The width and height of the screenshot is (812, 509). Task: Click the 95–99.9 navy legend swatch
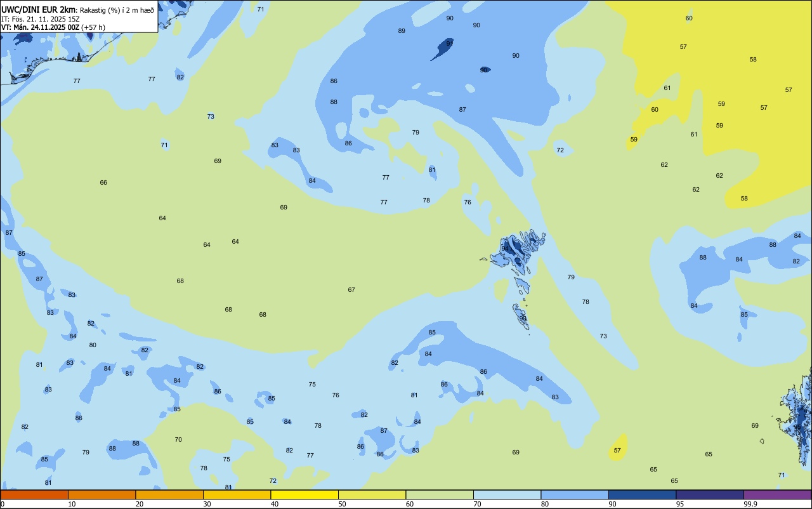(710, 494)
